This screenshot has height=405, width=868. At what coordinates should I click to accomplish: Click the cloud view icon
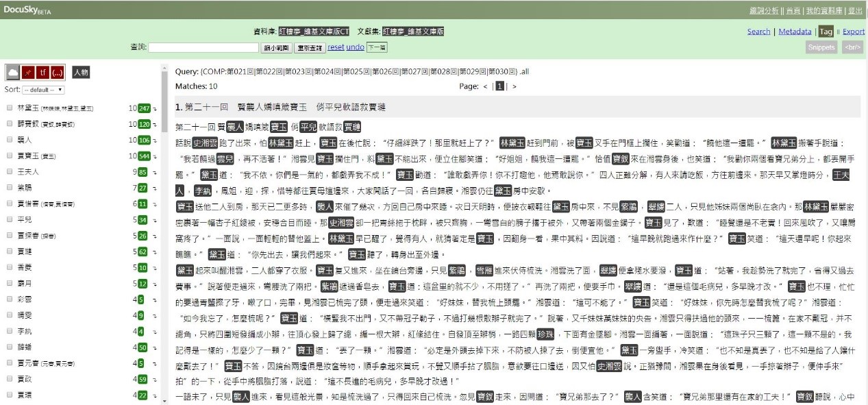pos(12,73)
